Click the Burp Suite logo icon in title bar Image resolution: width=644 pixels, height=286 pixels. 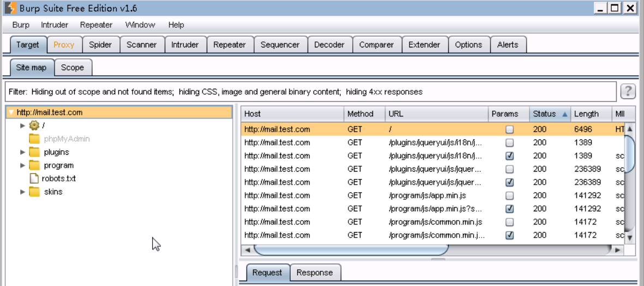pos(11,8)
